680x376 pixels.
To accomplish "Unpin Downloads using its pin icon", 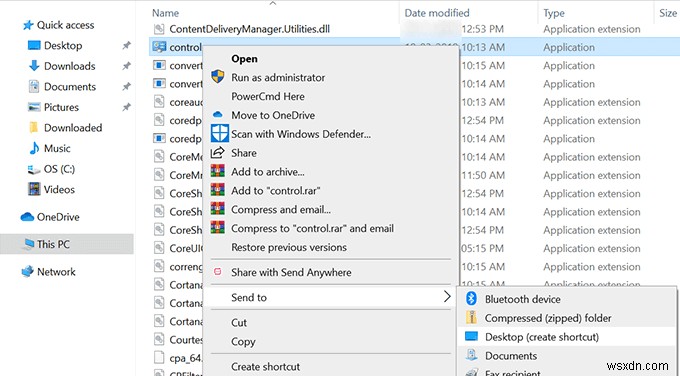I will 126,66.
